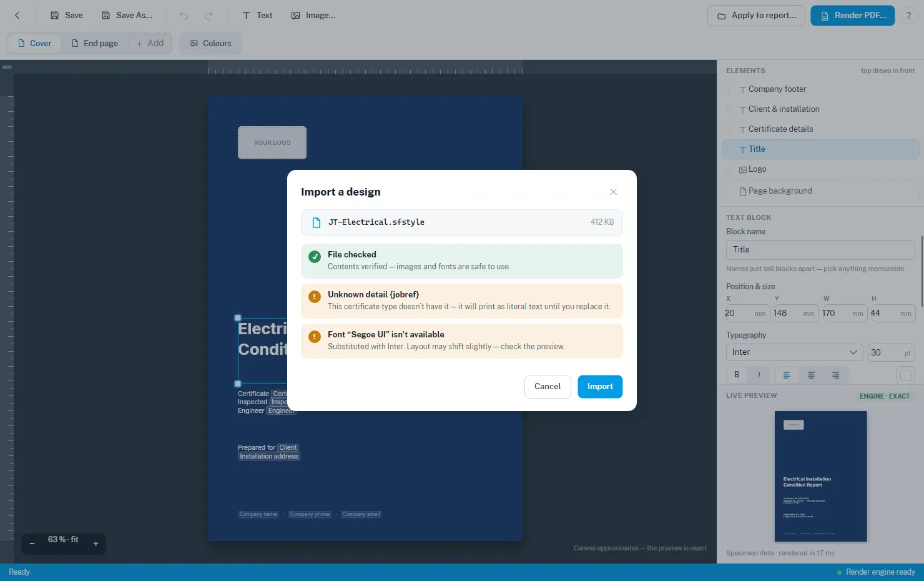This screenshot has width=924, height=581.
Task: Toggle bold formatting for Title
Action: click(737, 375)
